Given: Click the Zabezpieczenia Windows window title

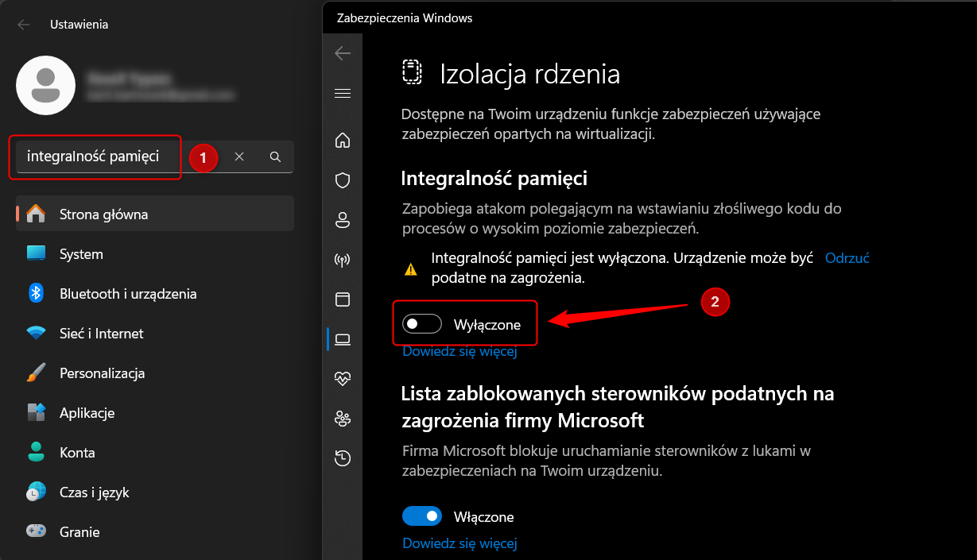Looking at the screenshot, I should click(405, 17).
